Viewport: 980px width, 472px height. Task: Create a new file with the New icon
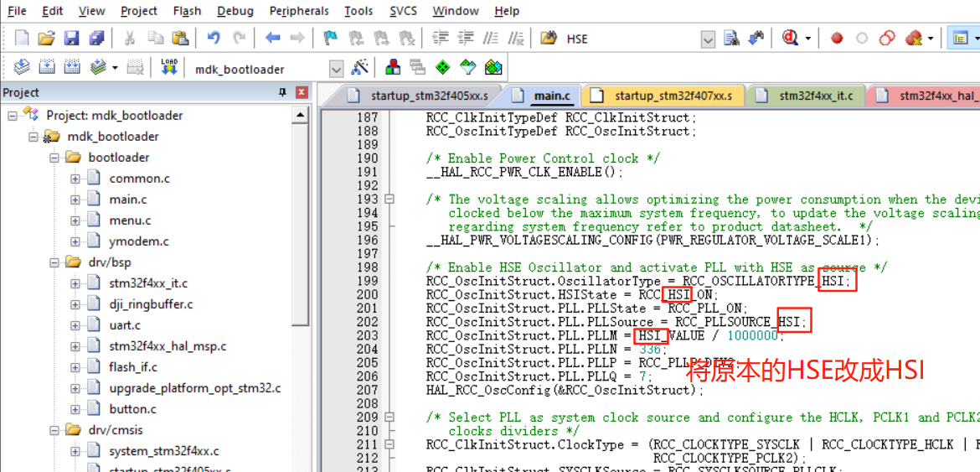[23, 39]
